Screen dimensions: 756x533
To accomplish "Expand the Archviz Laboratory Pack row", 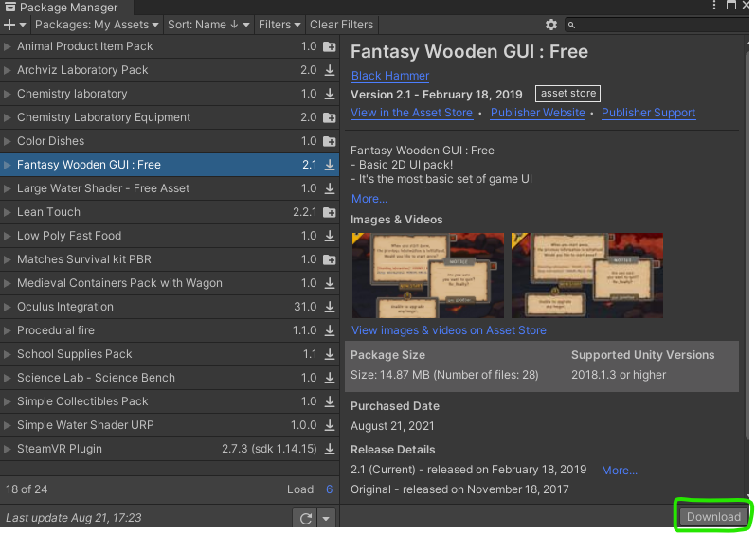I will (8, 70).
